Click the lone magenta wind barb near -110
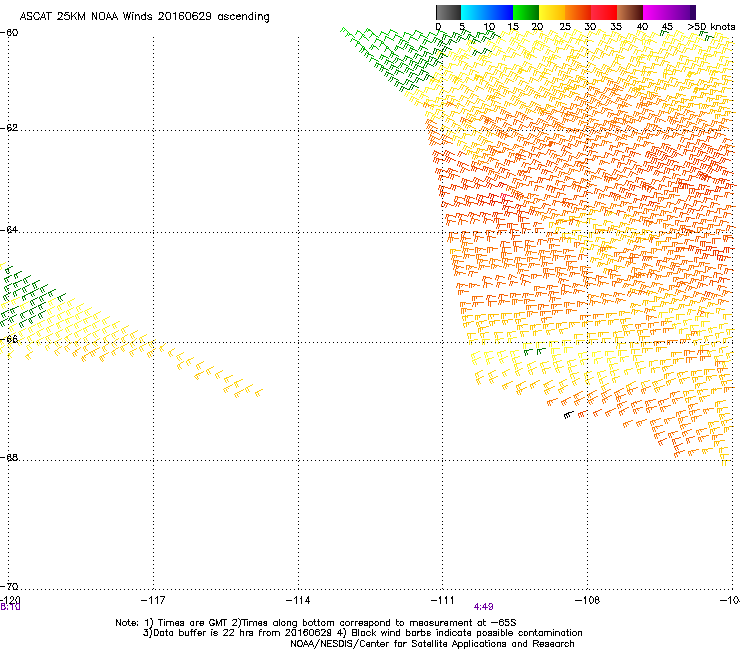Screen dimensions: 740x650 coord(505,197)
